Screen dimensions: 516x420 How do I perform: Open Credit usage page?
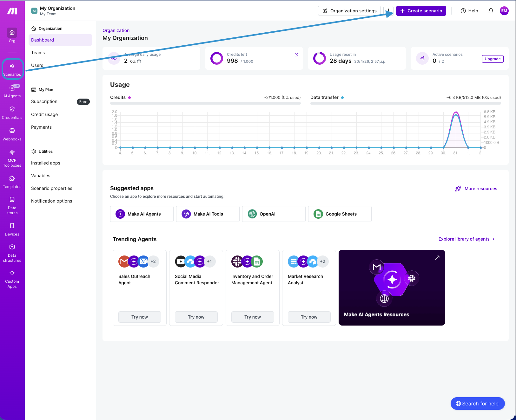point(44,114)
